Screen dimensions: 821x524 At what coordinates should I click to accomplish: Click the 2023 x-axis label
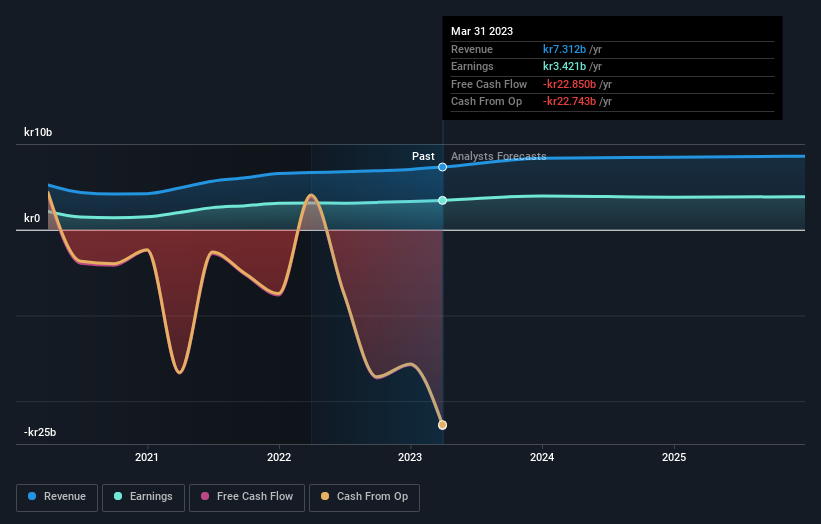(x=410, y=457)
